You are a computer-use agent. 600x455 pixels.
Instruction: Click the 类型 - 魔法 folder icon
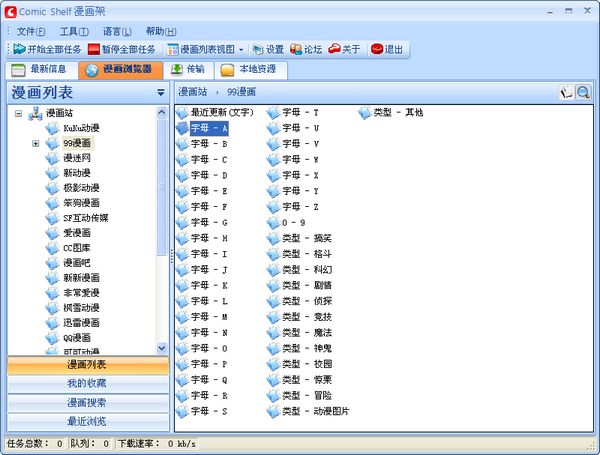[274, 333]
